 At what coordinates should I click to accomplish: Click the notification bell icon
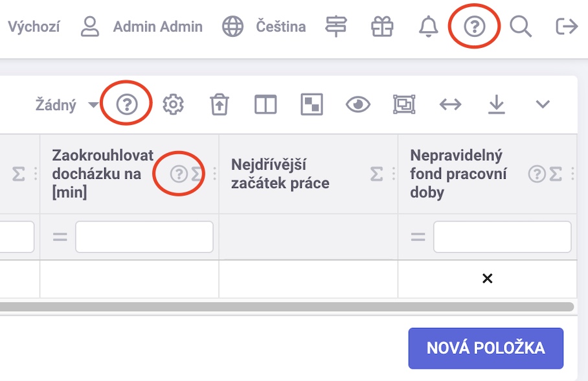pos(428,27)
